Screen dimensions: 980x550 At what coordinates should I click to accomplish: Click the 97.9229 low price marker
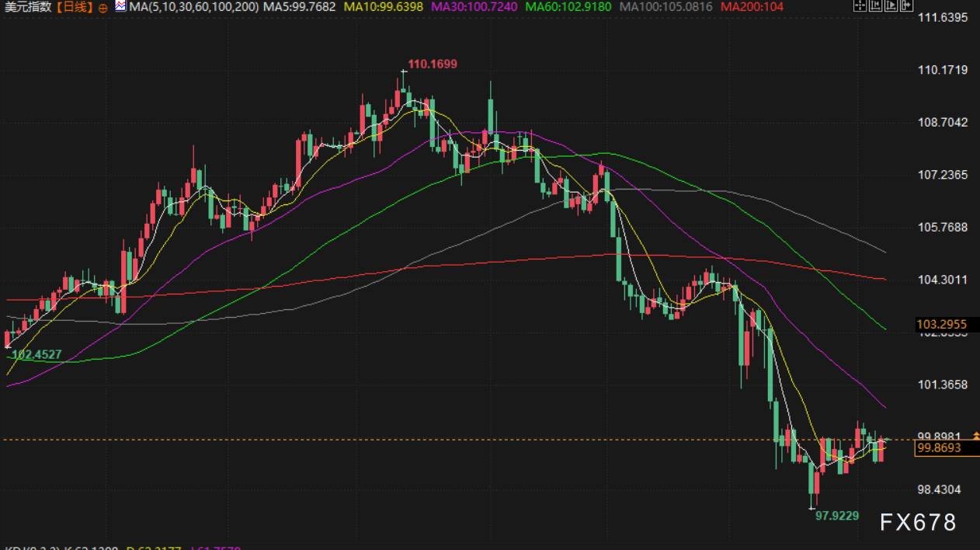tap(837, 515)
